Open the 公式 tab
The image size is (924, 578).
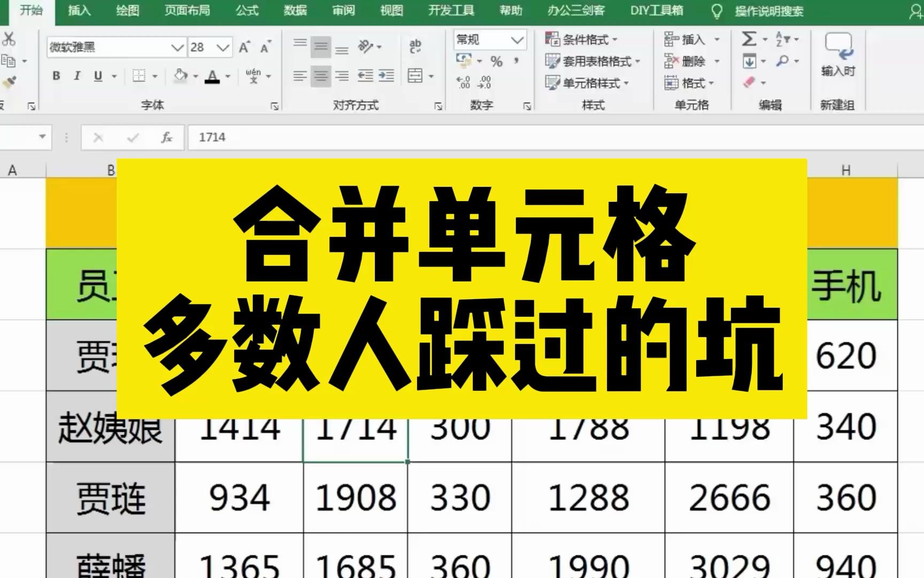tap(247, 10)
